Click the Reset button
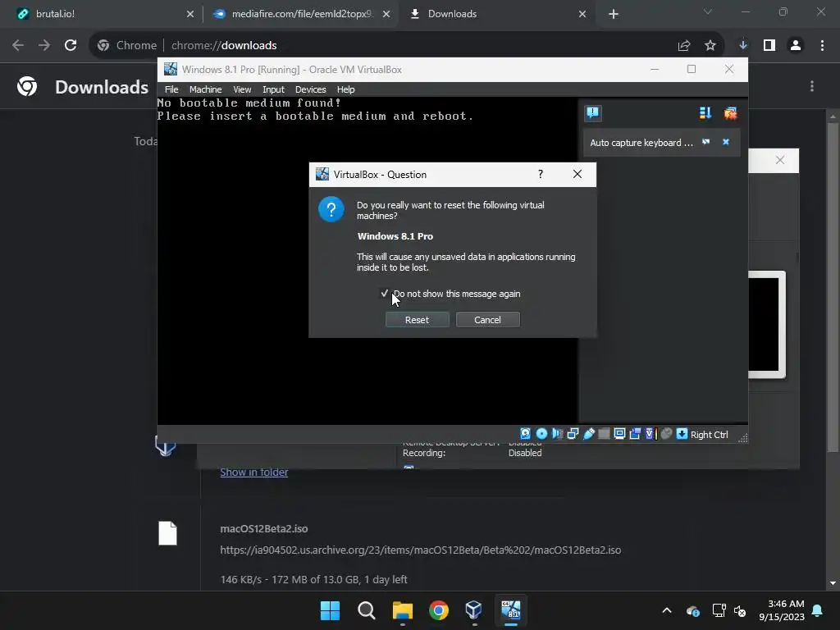 (417, 320)
